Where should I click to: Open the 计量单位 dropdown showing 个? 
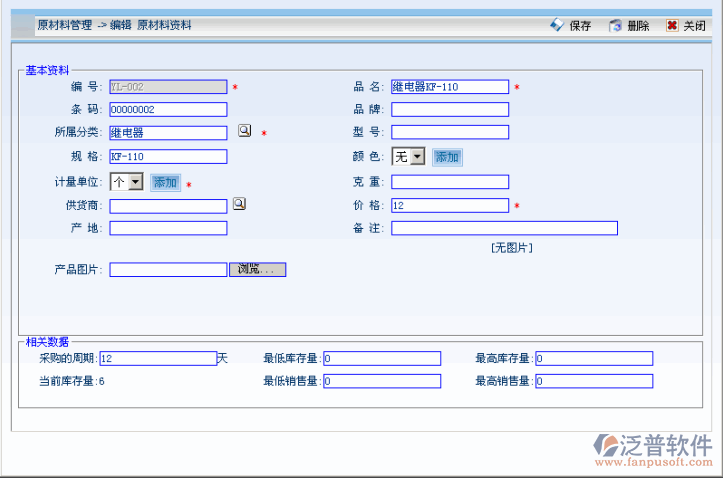(127, 182)
